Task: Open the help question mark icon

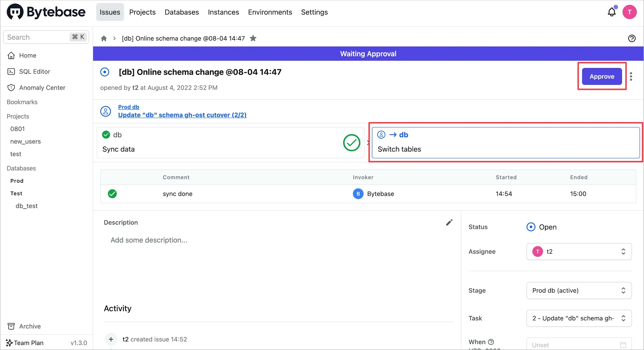Action: 632,38
